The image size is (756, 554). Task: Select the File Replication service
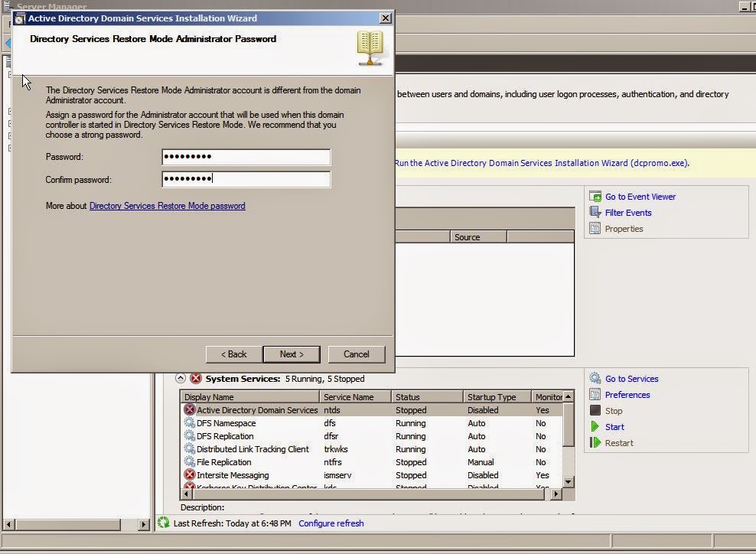[x=372, y=462]
